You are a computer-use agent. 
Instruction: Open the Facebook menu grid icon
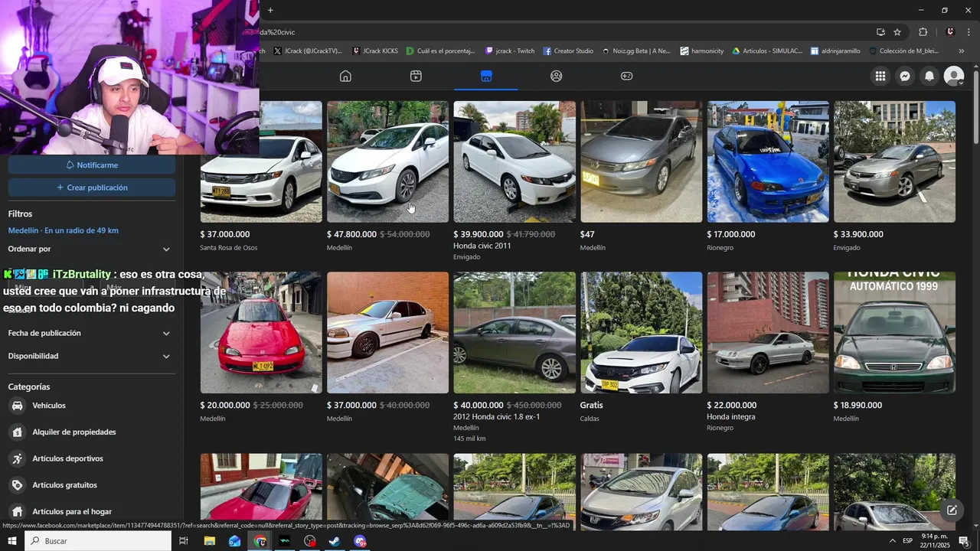coord(880,76)
